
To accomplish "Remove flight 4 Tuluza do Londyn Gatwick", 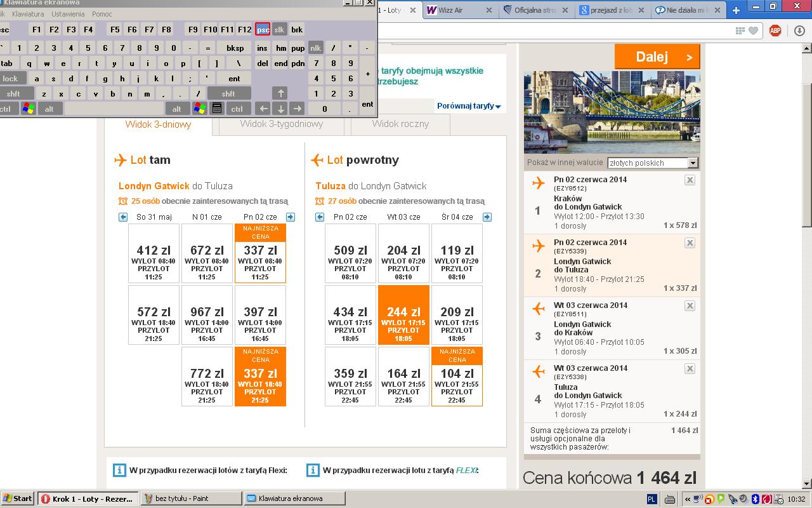I will pos(690,369).
